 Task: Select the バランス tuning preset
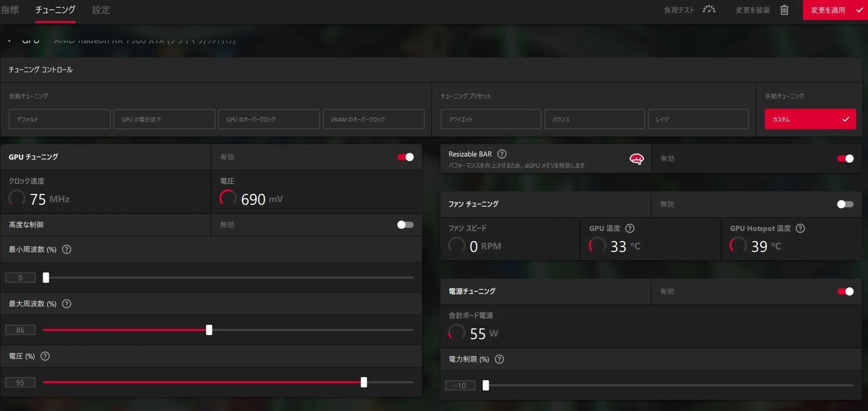click(595, 119)
